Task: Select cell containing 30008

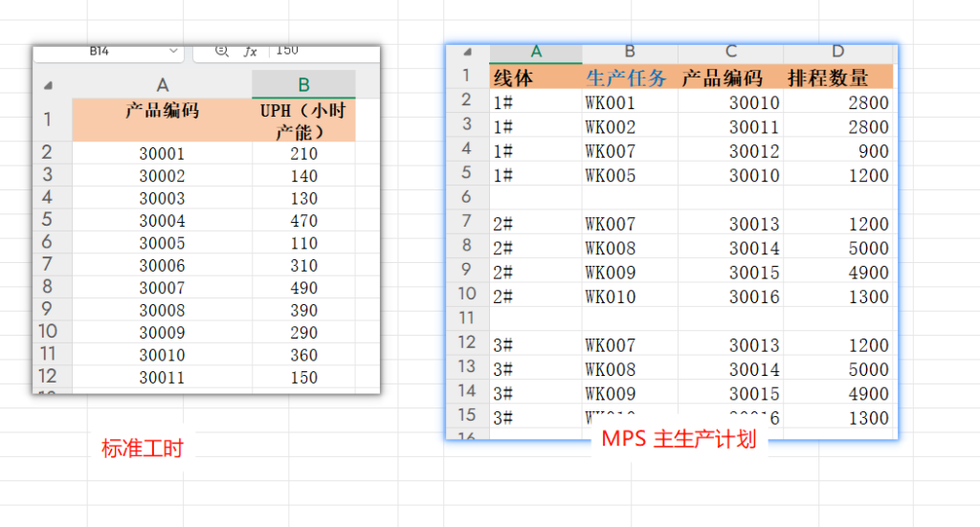Action: click(163, 310)
